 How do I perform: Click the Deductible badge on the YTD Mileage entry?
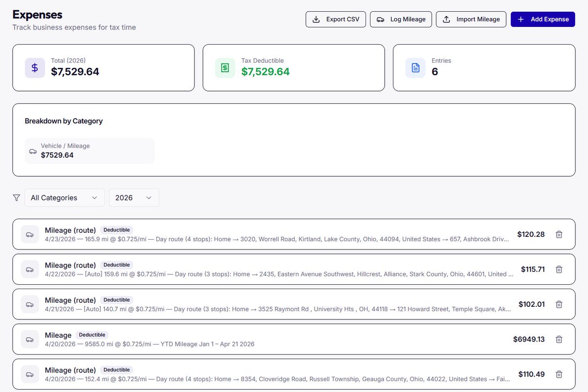(x=92, y=335)
